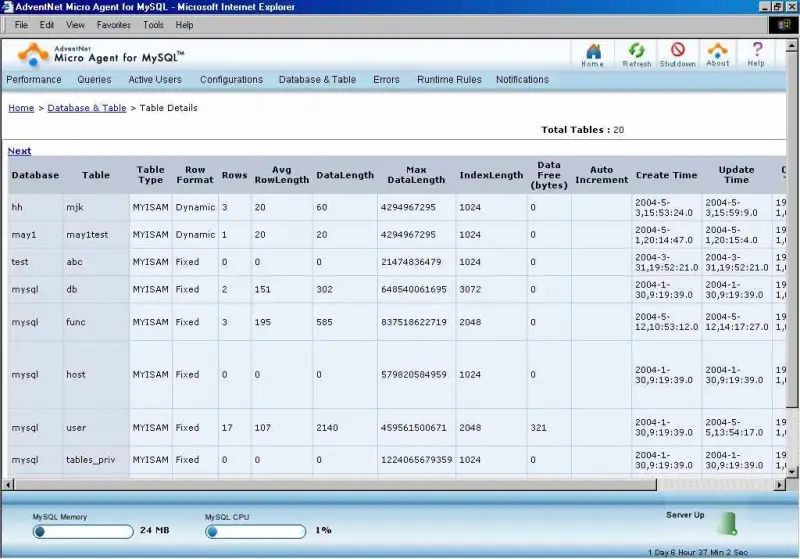The height and width of the screenshot is (559, 800).
Task: Click the horizontal scrollbar thumb
Action: pyautogui.click(x=335, y=484)
